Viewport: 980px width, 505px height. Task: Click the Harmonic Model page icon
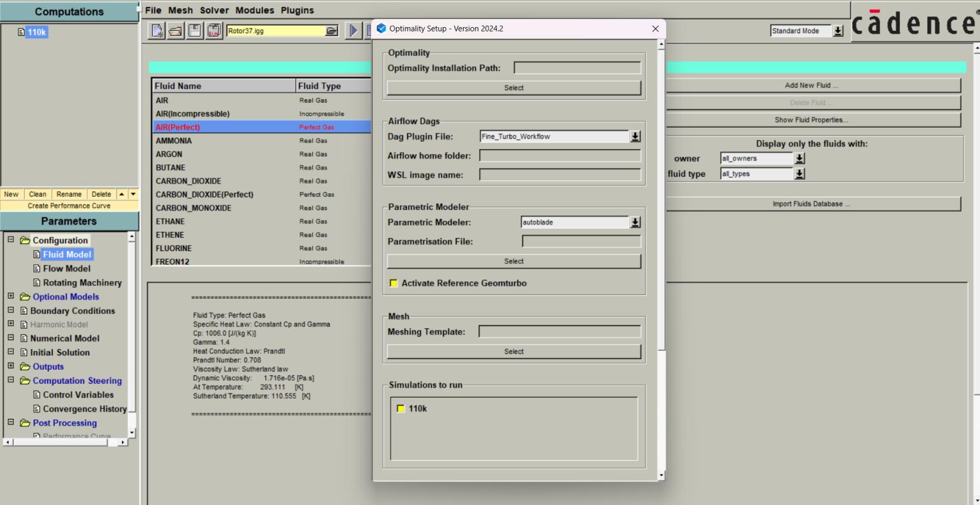24,325
